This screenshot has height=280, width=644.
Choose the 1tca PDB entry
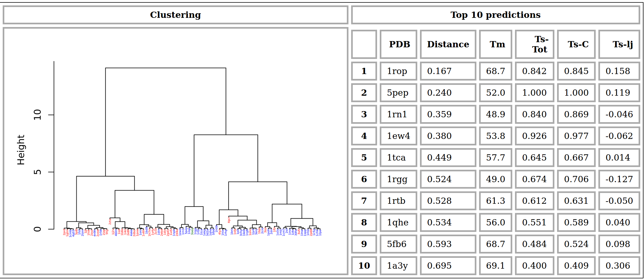click(x=396, y=158)
